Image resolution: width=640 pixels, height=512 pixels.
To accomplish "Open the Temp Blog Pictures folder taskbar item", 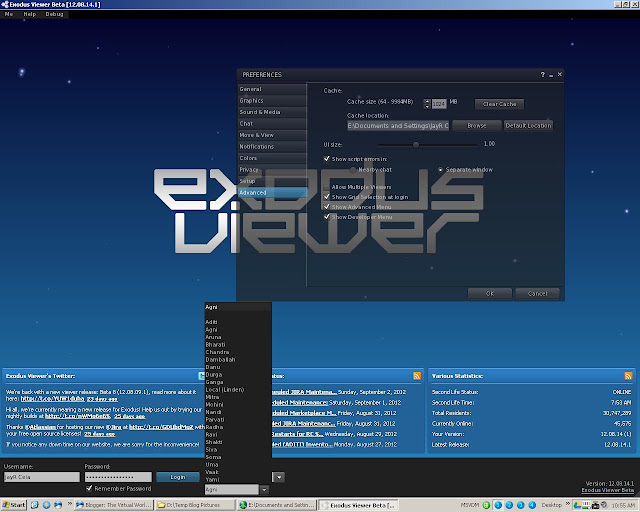I will 195,505.
